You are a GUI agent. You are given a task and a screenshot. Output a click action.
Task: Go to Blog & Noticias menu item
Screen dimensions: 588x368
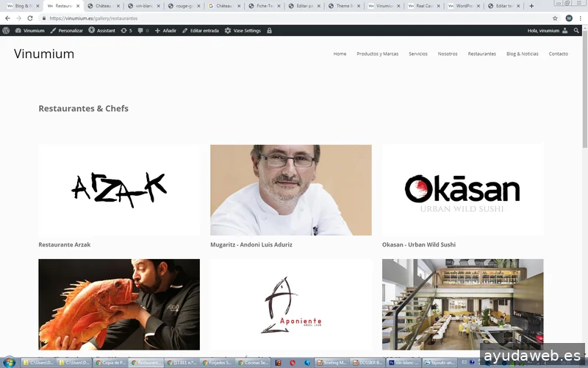click(x=522, y=54)
